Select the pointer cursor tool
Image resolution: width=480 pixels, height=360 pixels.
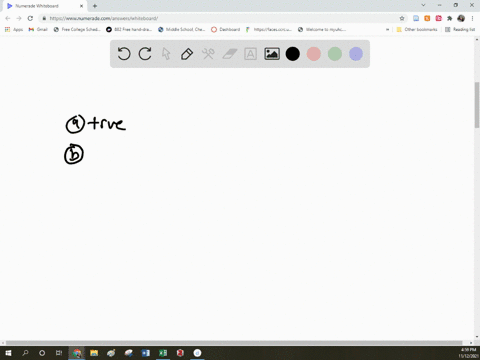coord(166,54)
